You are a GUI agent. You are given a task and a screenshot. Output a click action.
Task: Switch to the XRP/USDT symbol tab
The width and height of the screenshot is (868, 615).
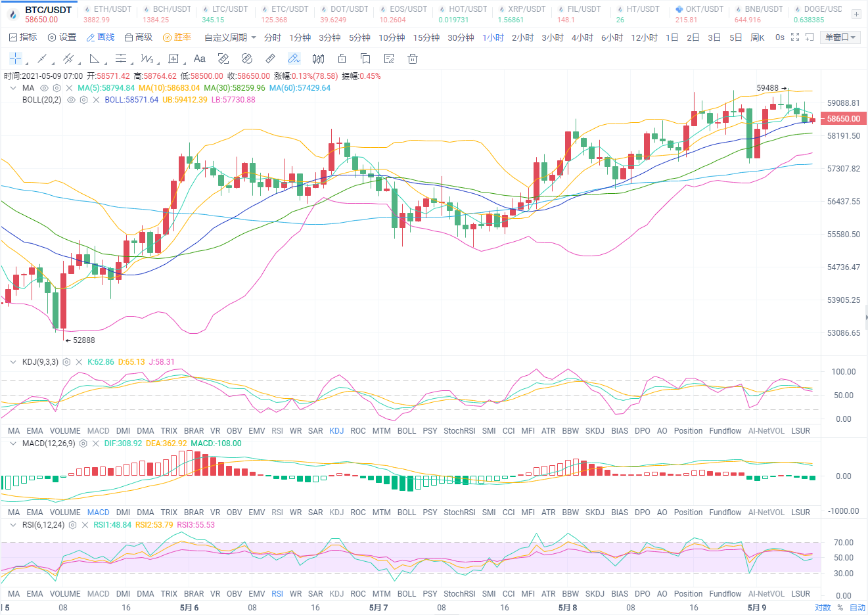[x=521, y=14]
